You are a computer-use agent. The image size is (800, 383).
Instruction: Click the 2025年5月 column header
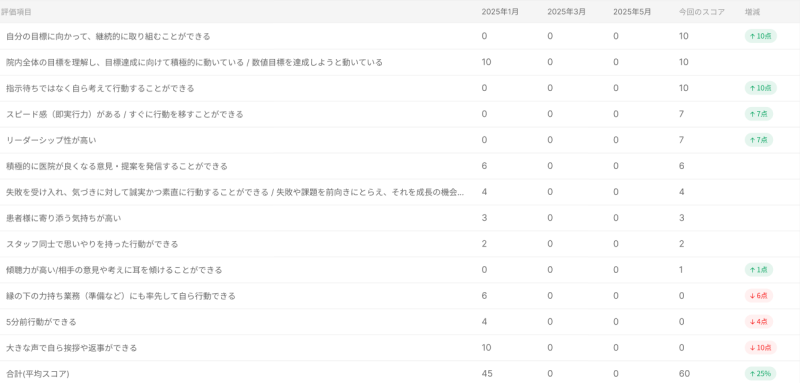tap(632, 12)
